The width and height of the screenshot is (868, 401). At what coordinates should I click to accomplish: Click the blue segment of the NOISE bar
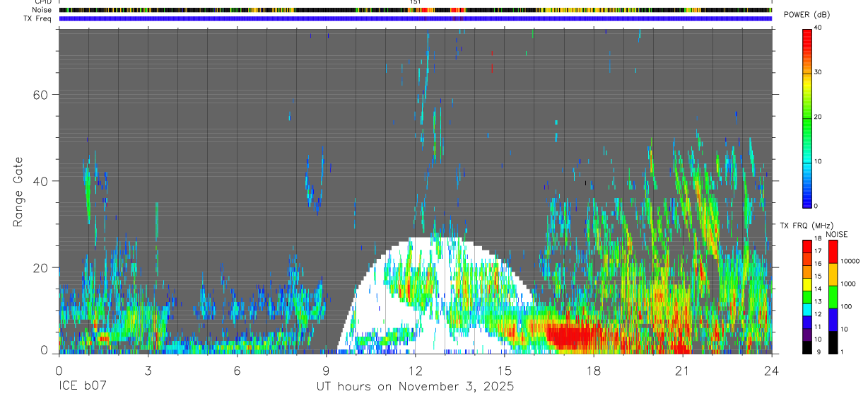(833, 320)
